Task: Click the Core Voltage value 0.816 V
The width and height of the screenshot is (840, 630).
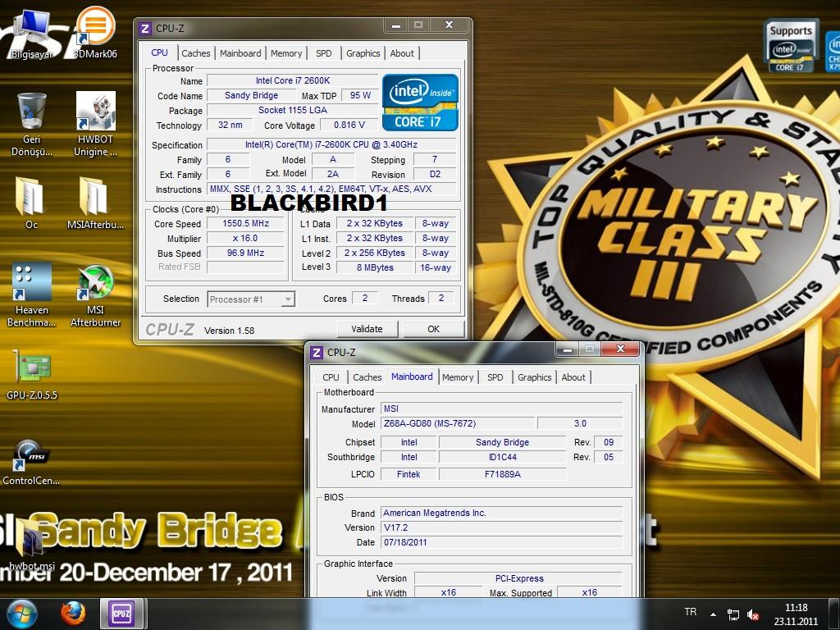Action: pos(349,125)
